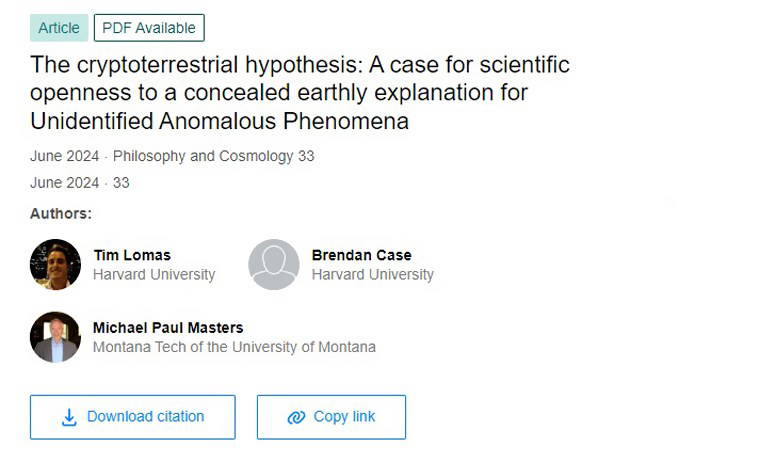Open Harvard University under Brendan Case
The height and width of the screenshot is (450, 760).
tap(372, 274)
